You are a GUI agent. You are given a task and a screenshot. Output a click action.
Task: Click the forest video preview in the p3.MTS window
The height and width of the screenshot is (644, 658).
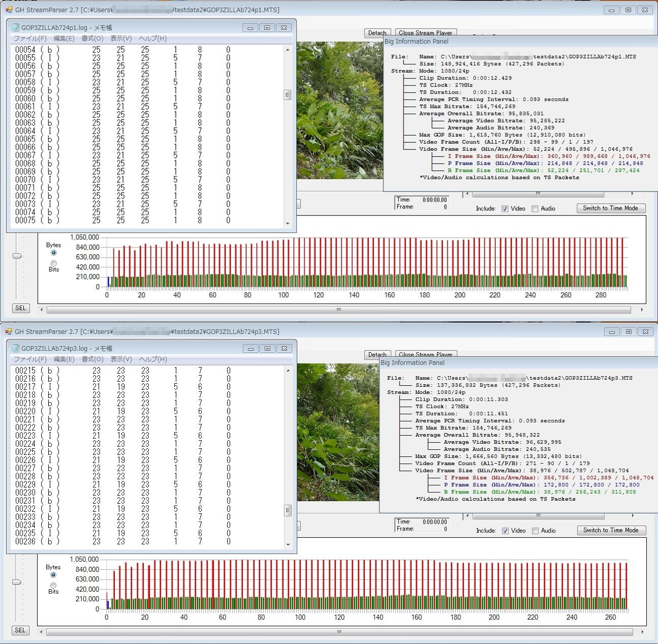tap(338, 432)
